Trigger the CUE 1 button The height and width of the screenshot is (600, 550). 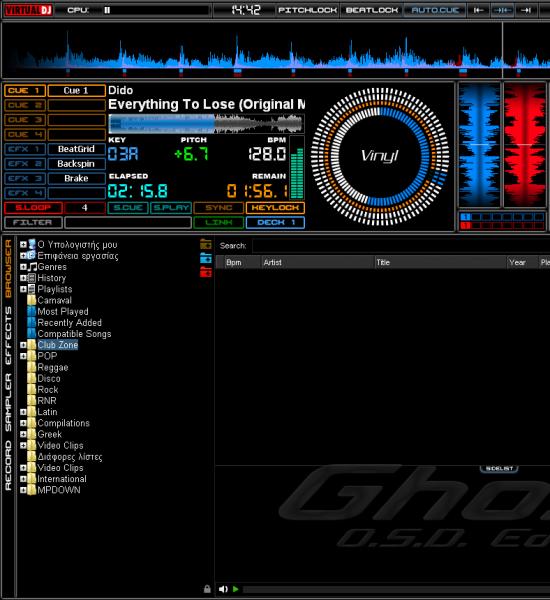coord(25,91)
